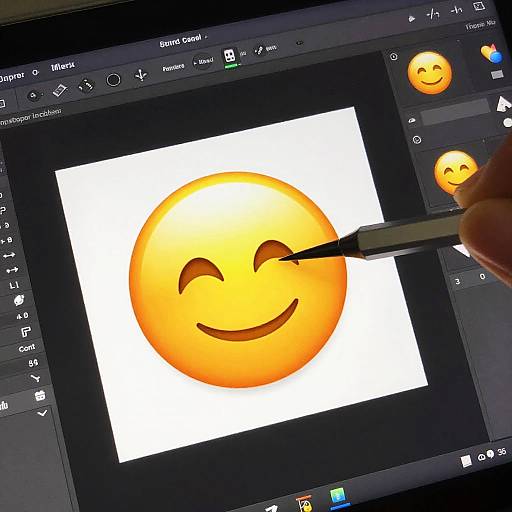
Task: Click the small circle icon beside Onprer
Action: [x=36, y=73]
